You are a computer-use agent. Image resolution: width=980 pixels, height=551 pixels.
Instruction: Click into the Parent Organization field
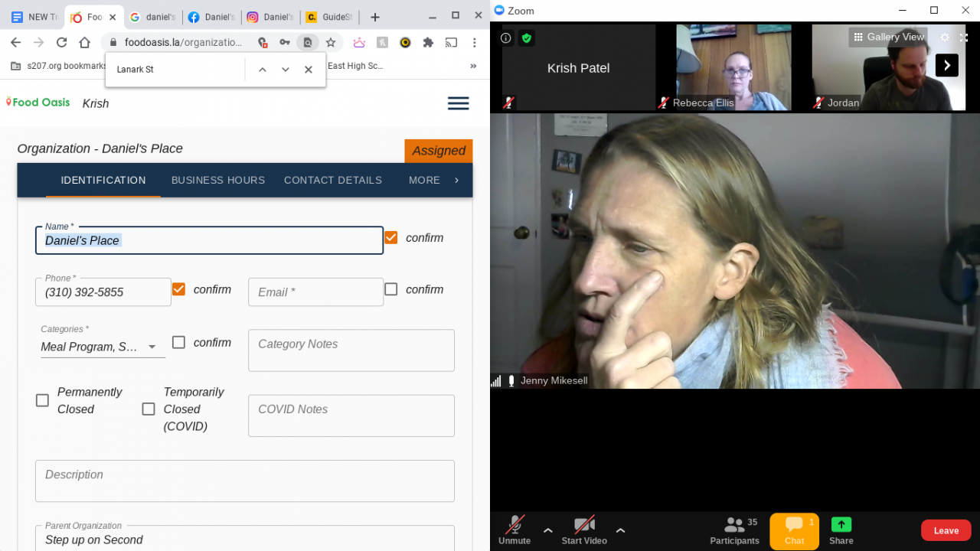pyautogui.click(x=245, y=538)
